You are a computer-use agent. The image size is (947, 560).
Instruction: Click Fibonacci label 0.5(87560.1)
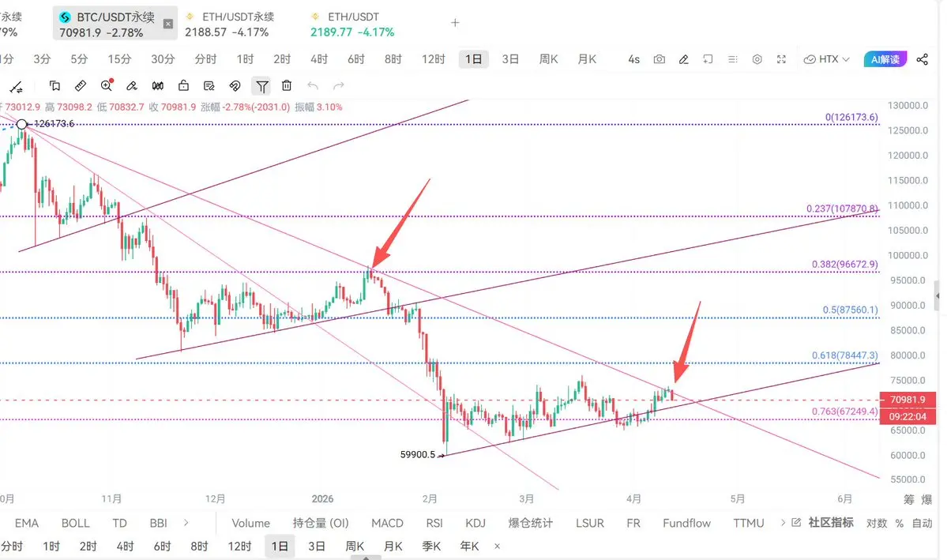[x=850, y=310]
